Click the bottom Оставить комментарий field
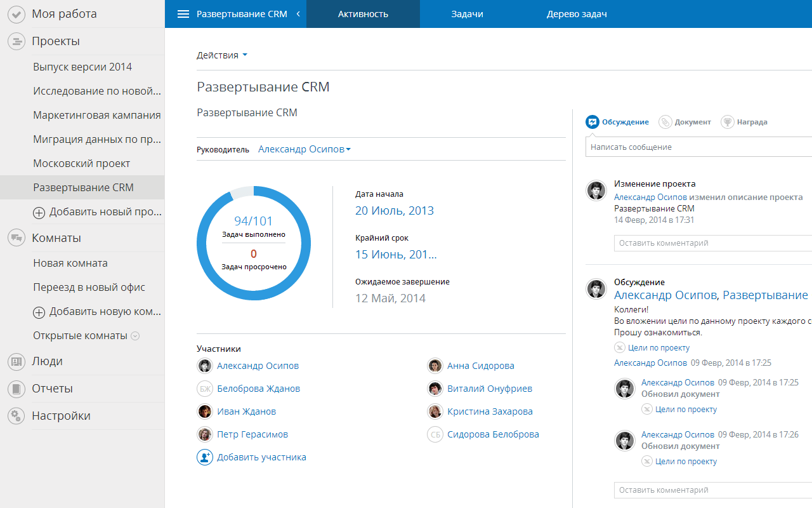This screenshot has width=812, height=508. pyautogui.click(x=713, y=490)
